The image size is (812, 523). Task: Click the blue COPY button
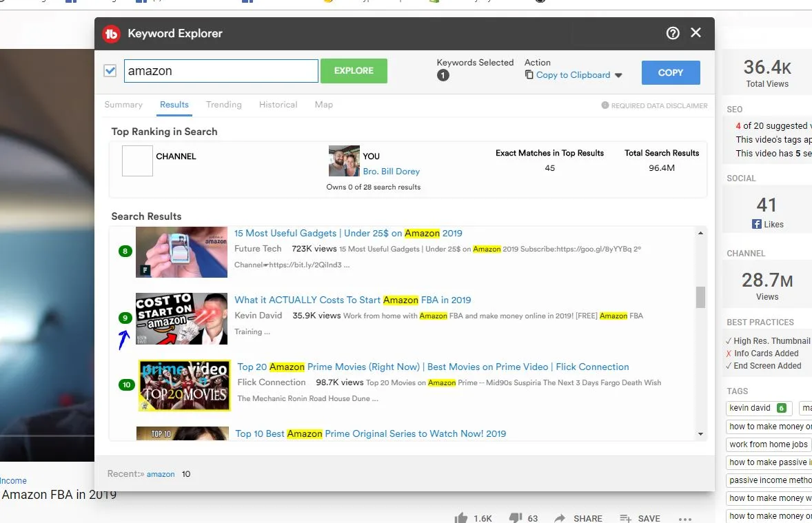tap(671, 72)
